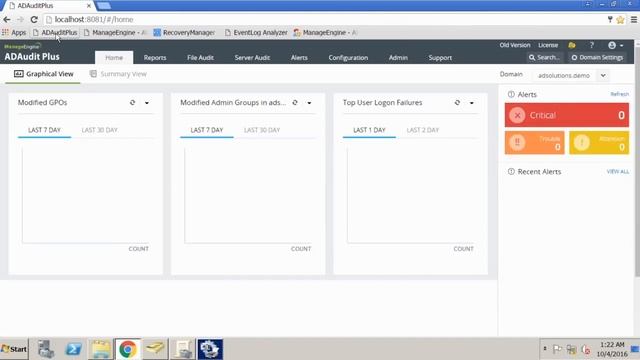Screen dimensions: 640x360
Task: Click VIEW ALL recent alerts
Action: click(x=618, y=171)
